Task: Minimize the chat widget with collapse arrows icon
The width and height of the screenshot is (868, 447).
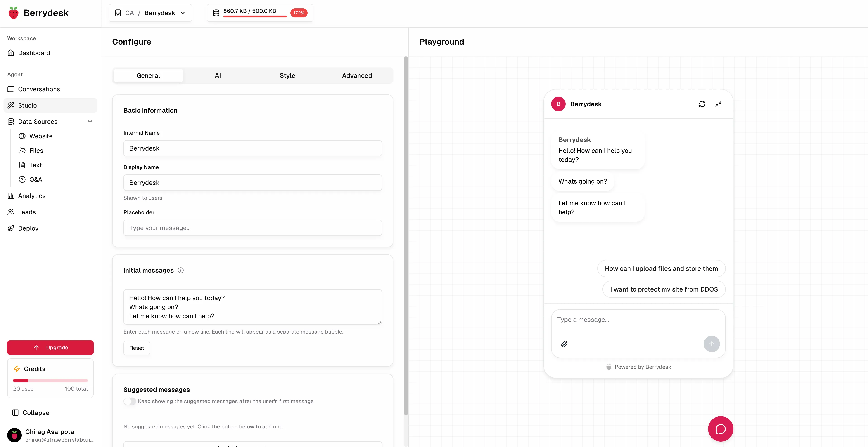Action: pyautogui.click(x=718, y=104)
